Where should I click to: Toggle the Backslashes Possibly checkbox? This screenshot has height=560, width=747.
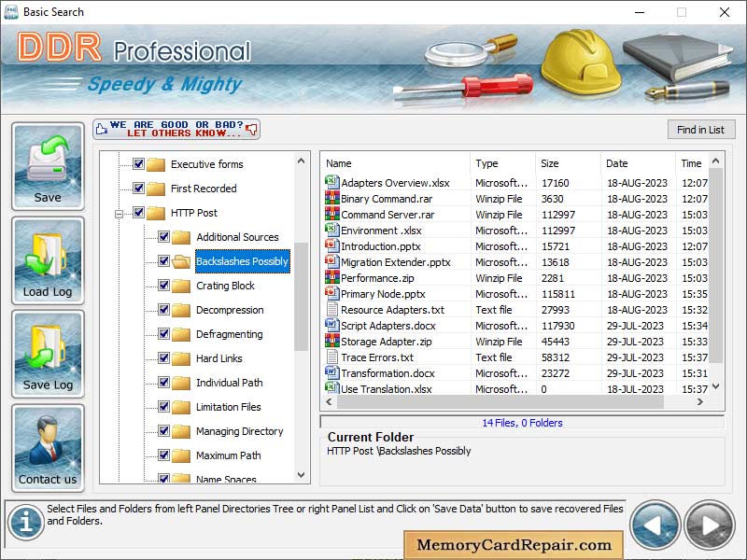[x=163, y=261]
